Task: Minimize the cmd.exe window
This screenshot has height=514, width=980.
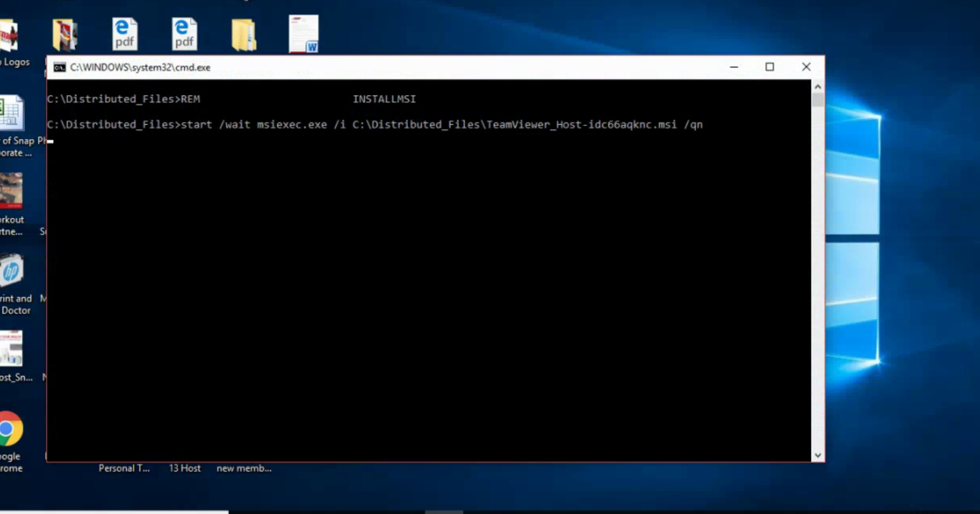Action: pyautogui.click(x=734, y=67)
